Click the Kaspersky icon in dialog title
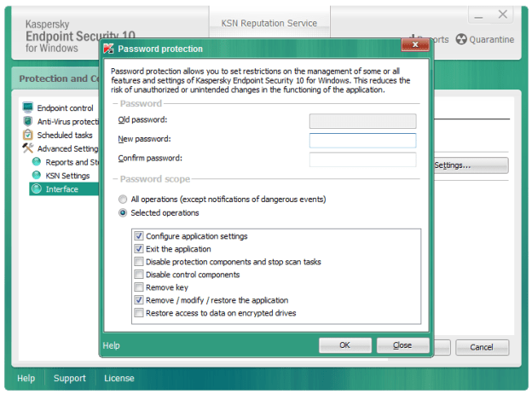 (x=109, y=49)
